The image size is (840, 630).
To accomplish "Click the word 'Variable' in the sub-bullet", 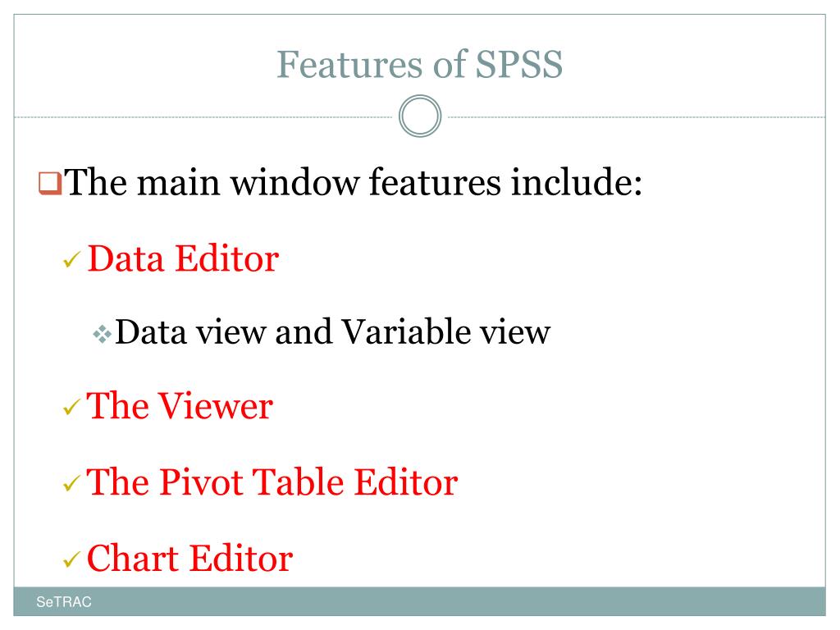I will pos(405,331).
